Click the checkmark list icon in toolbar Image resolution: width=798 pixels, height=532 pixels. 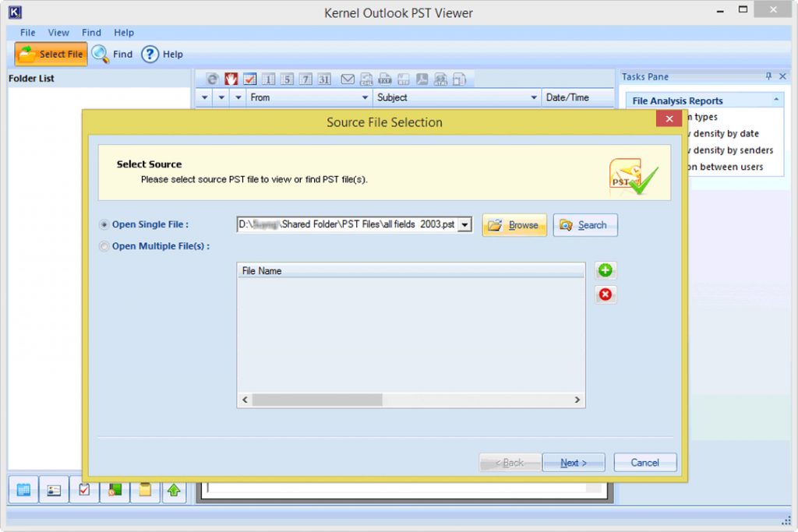[250, 79]
